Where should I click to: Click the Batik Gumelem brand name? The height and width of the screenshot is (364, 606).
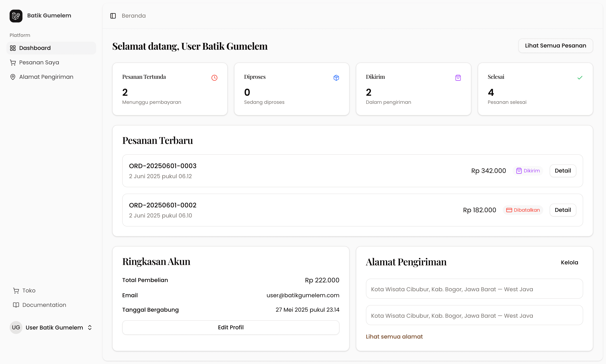tap(49, 15)
